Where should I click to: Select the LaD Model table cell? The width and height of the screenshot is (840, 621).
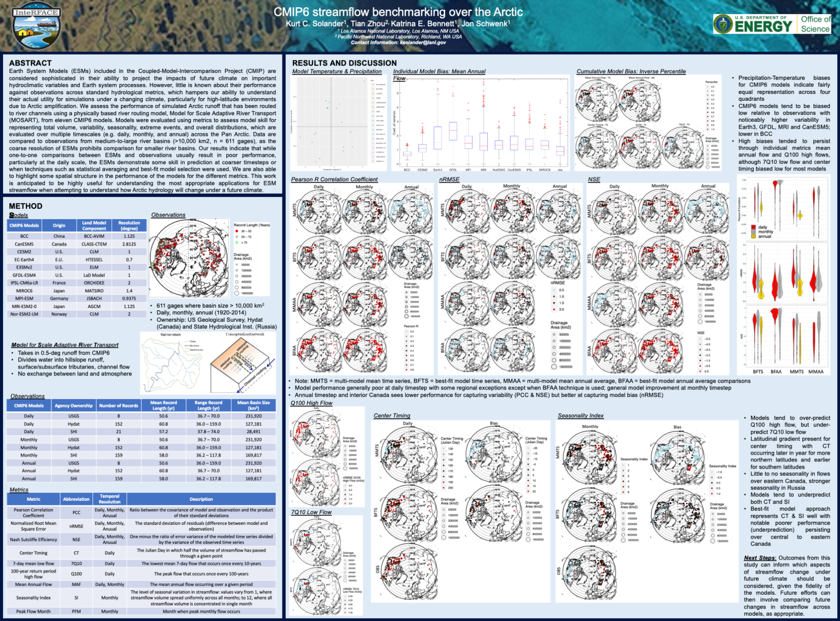94,275
